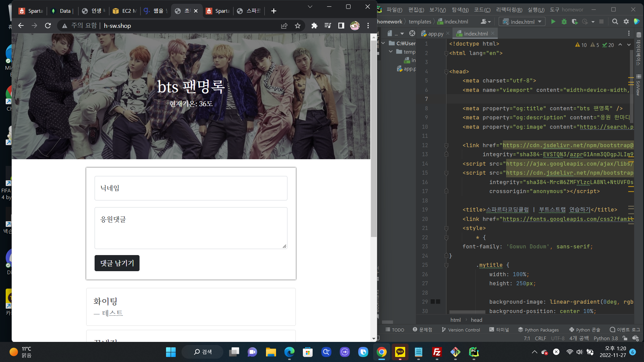
Task: Open FileZilla from the taskbar
Action: coord(437,352)
